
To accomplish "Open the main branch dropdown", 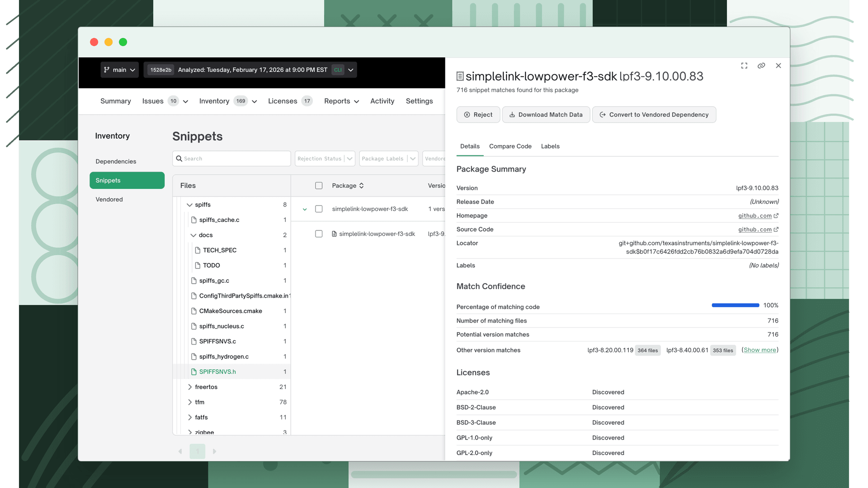I will 119,70.
